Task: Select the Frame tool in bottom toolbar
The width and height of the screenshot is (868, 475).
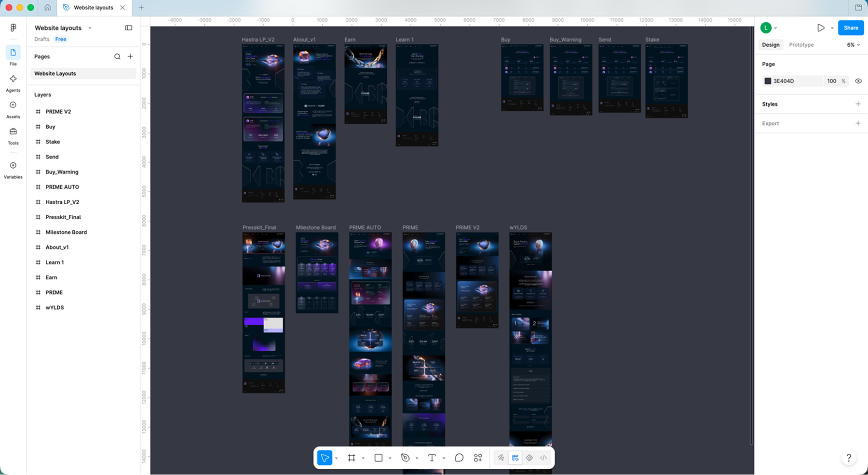Action: (352, 458)
